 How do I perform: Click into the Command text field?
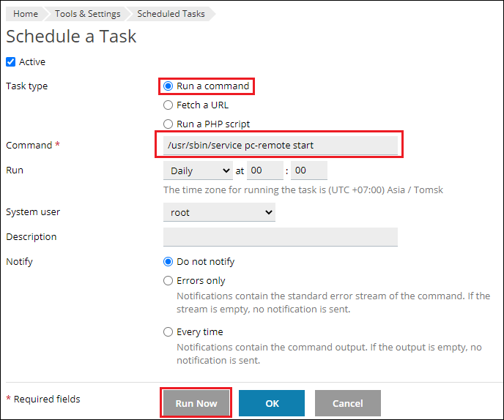click(x=280, y=146)
